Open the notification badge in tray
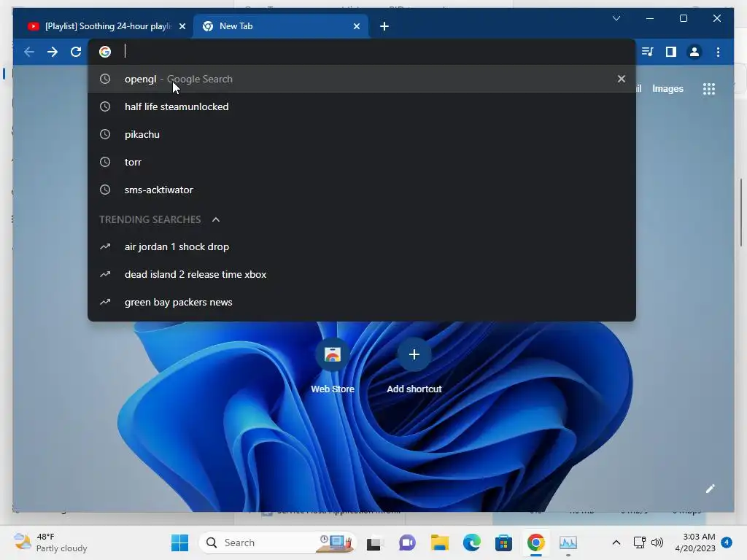 (727, 542)
